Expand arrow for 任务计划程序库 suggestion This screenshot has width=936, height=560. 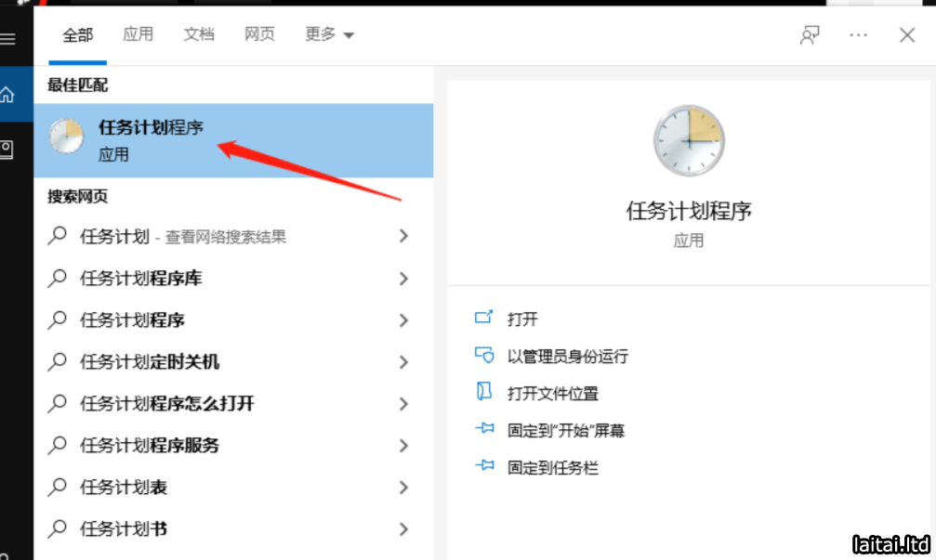[x=403, y=279]
